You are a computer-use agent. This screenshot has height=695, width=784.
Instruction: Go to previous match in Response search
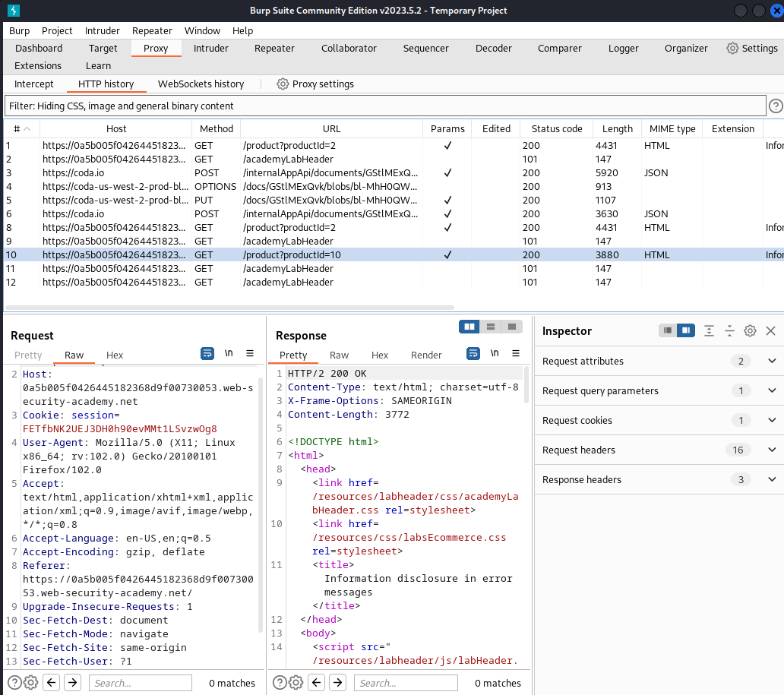click(x=317, y=682)
